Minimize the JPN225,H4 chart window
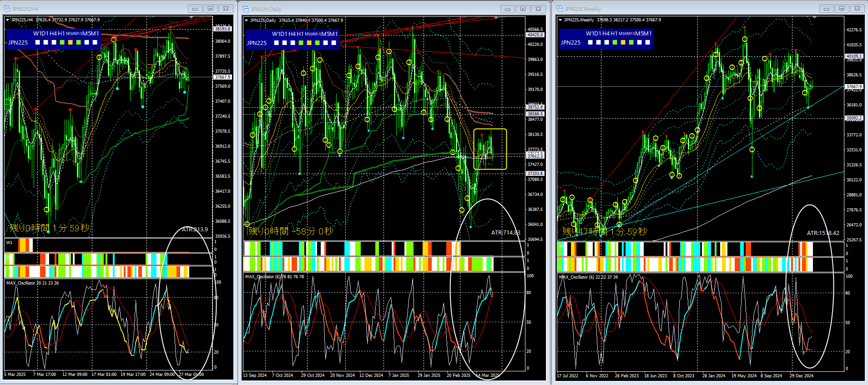Viewport: 868px width, 385px height. (195, 9)
